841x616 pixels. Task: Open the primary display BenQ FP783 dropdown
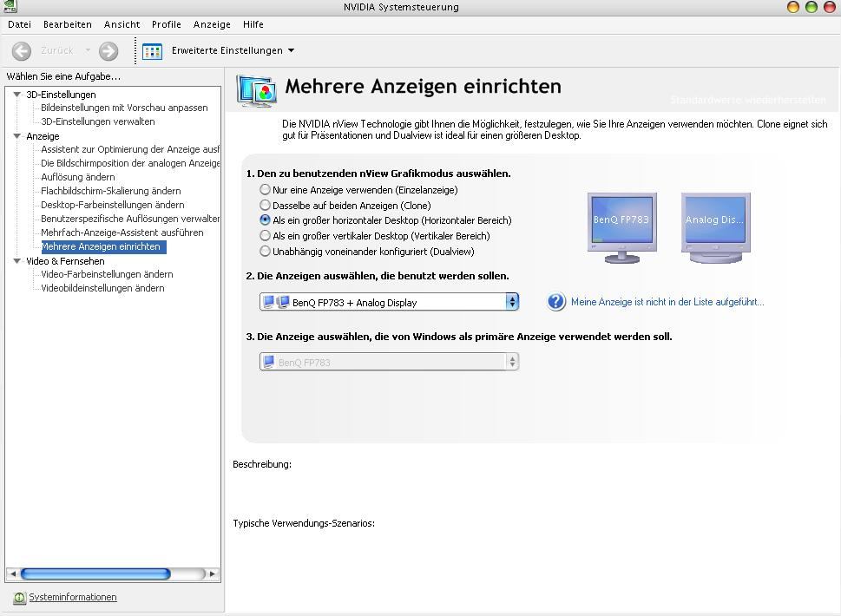[390, 362]
